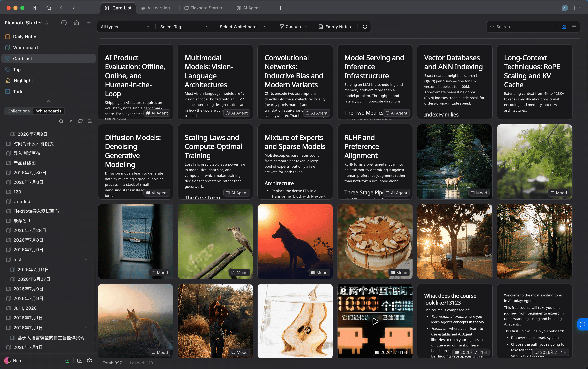Switch workspace via Flexnote Starter chevron
The width and height of the screenshot is (588, 369).
pyautogui.click(x=47, y=23)
